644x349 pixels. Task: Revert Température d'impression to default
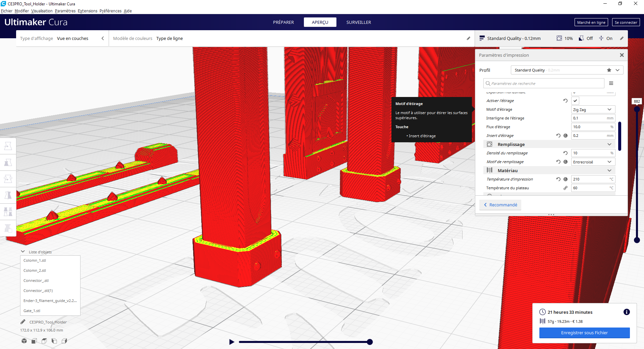[x=558, y=179]
